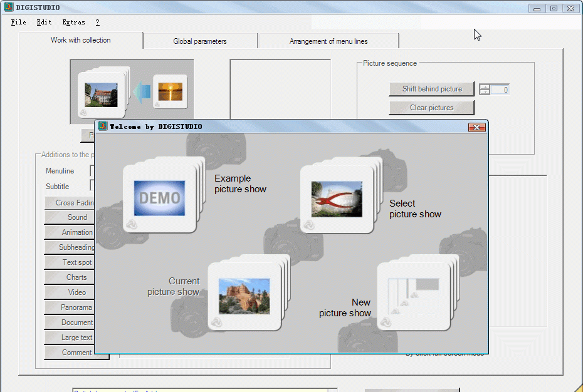Click the Panorama button

(x=70, y=307)
